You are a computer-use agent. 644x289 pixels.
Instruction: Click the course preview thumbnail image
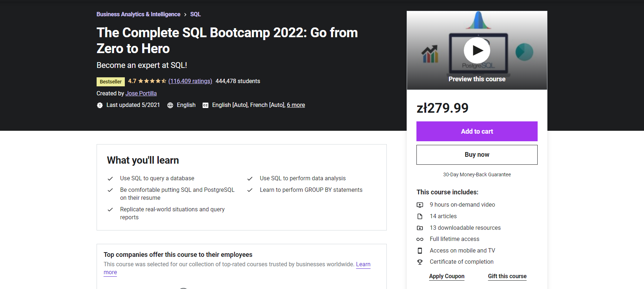click(477, 50)
